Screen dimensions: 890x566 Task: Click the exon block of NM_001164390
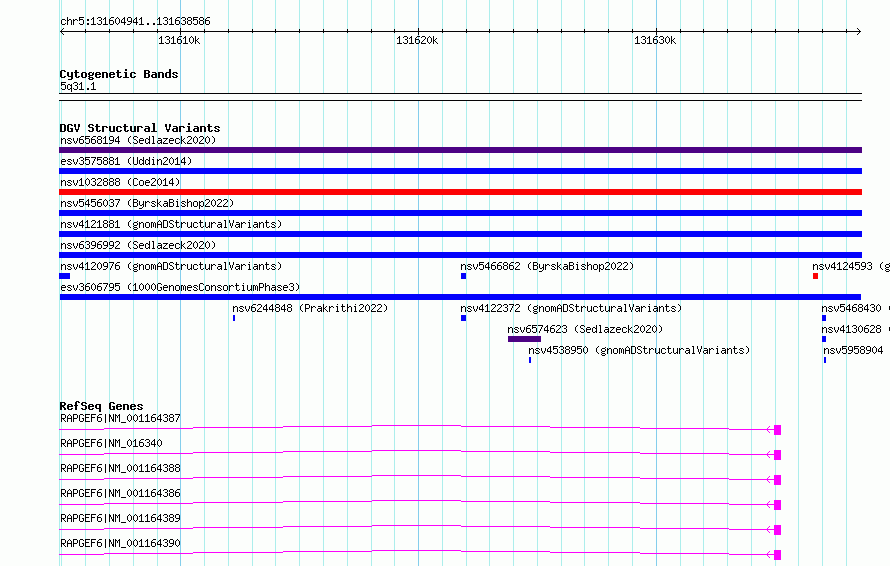(x=778, y=555)
